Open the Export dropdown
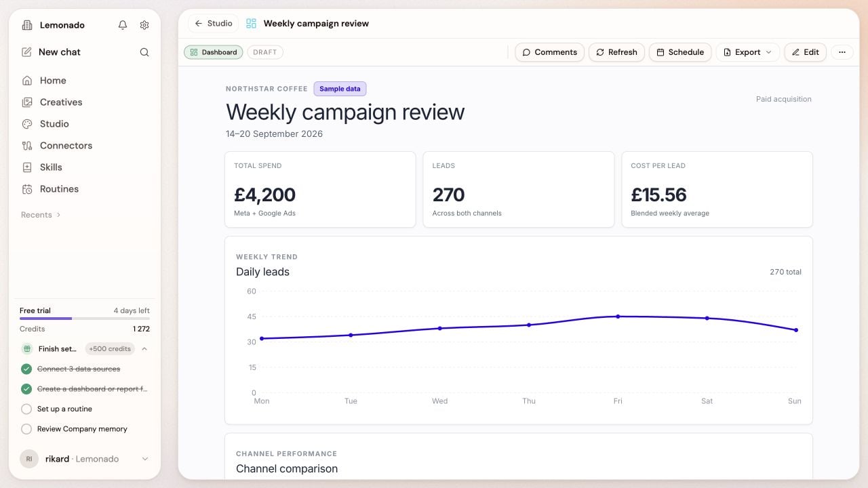Screen dimensions: 868x488 747,52
